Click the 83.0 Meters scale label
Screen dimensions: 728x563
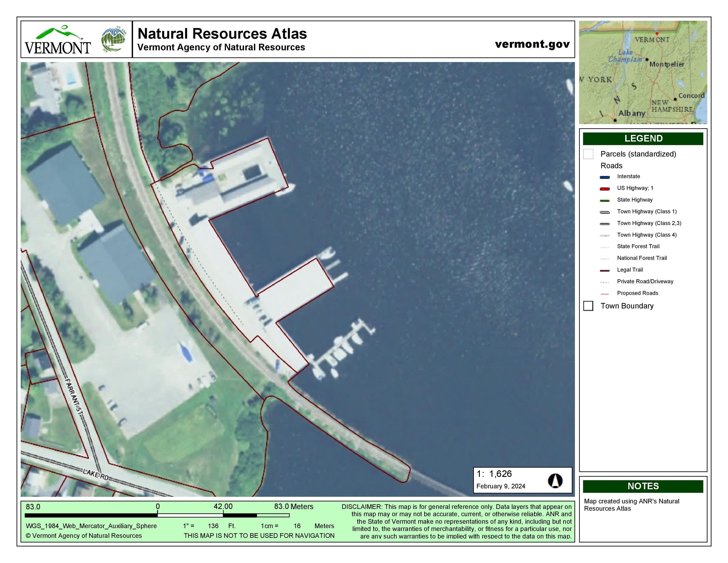[x=294, y=507]
